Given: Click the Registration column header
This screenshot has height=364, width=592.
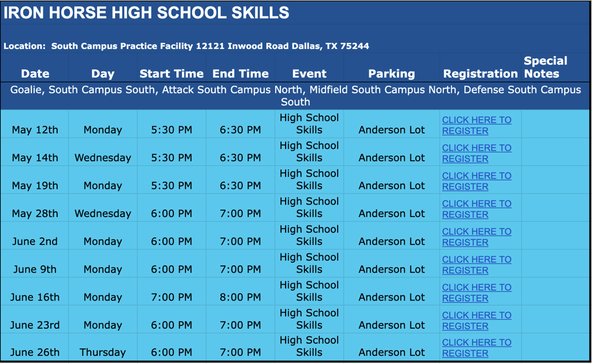Looking at the screenshot, I should click(480, 73).
